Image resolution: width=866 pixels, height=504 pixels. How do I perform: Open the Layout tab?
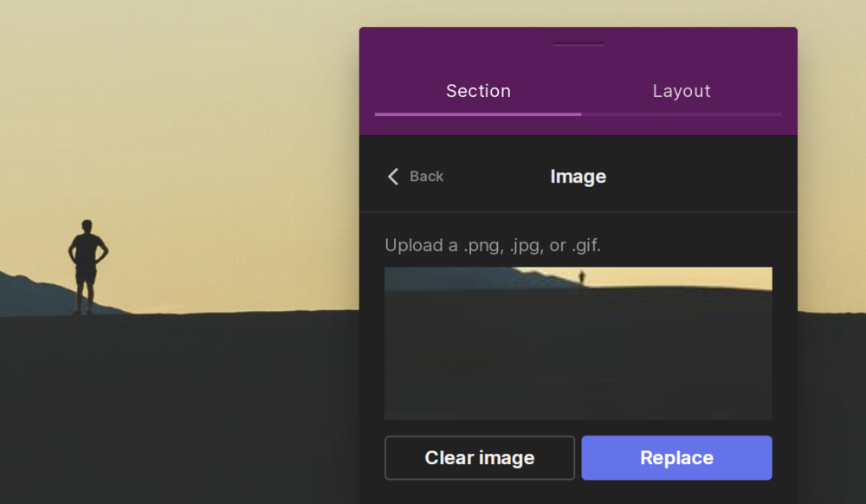(x=681, y=91)
